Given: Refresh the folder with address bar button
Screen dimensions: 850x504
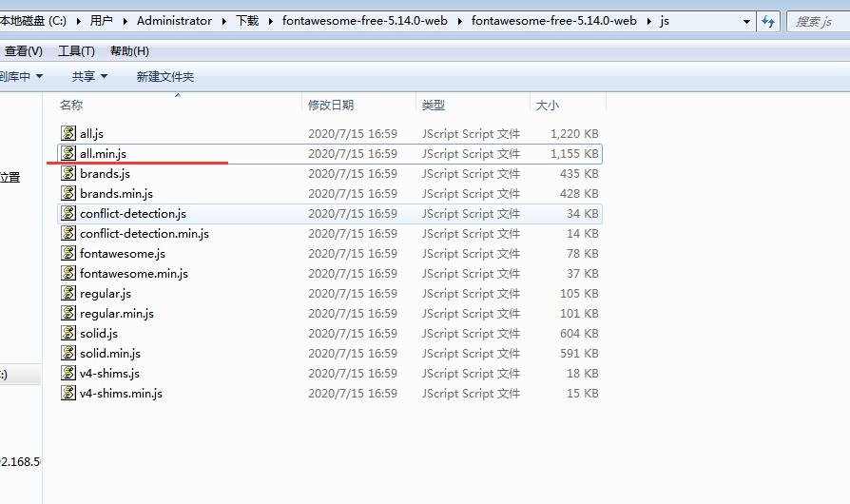Looking at the screenshot, I should click(768, 21).
